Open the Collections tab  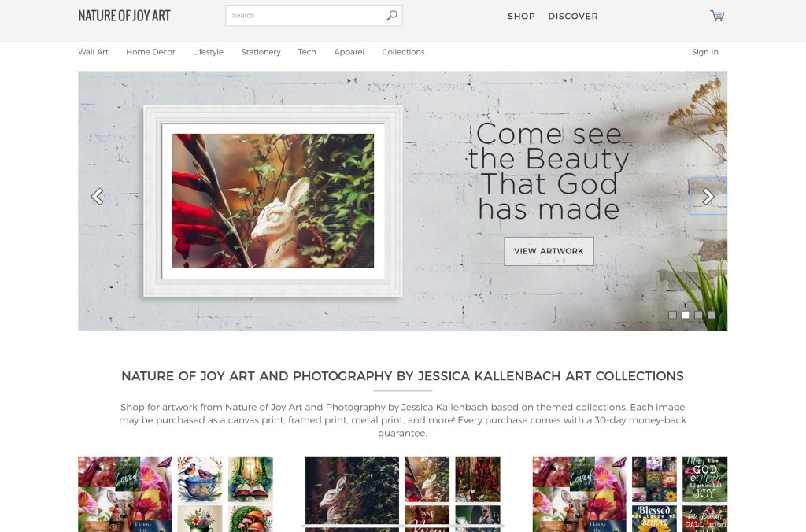(403, 52)
